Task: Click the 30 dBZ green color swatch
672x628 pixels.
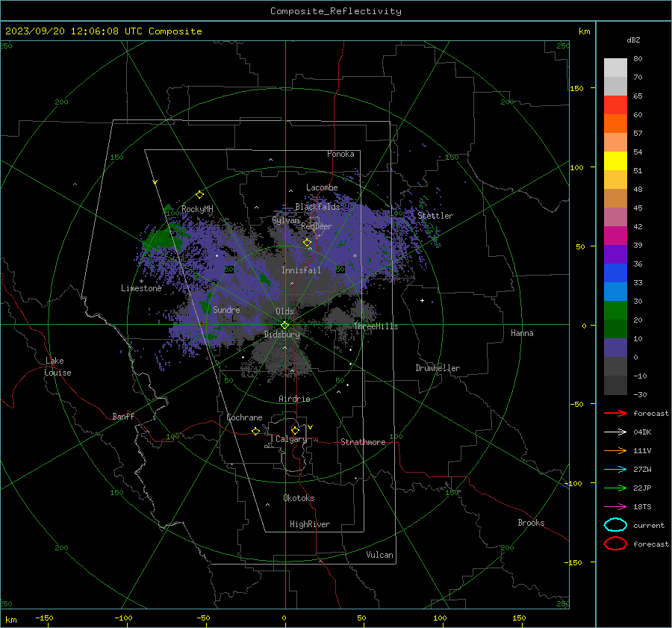Action: pyautogui.click(x=615, y=311)
